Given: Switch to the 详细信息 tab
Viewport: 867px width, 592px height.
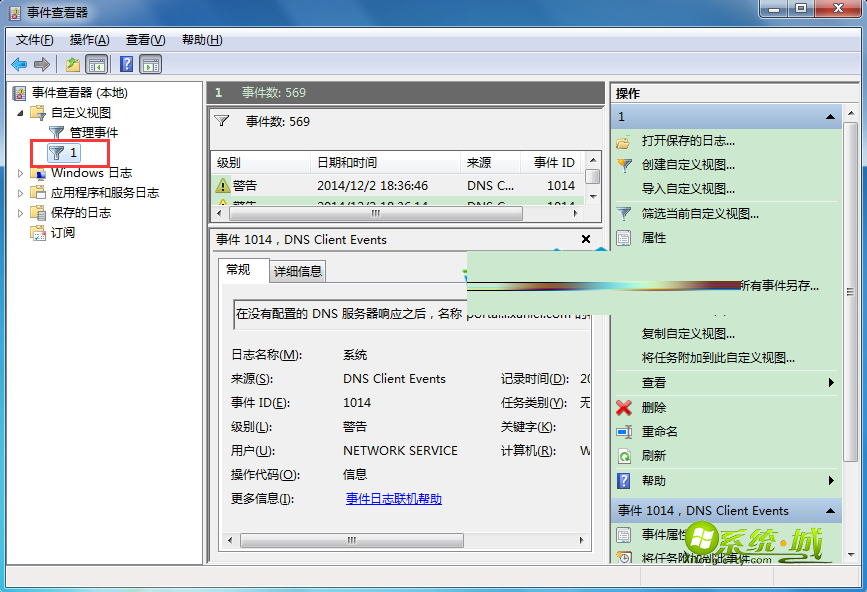Looking at the screenshot, I should pyautogui.click(x=298, y=271).
